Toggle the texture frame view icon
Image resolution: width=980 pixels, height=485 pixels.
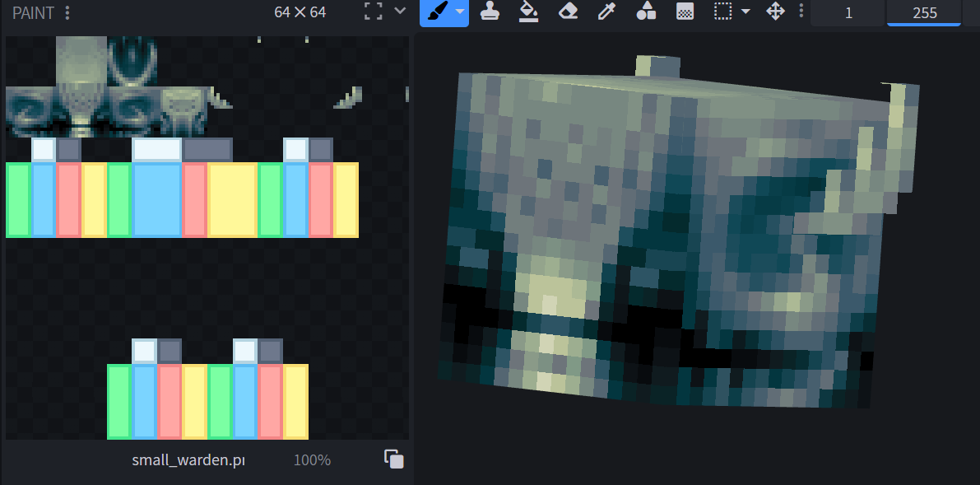pos(373,12)
